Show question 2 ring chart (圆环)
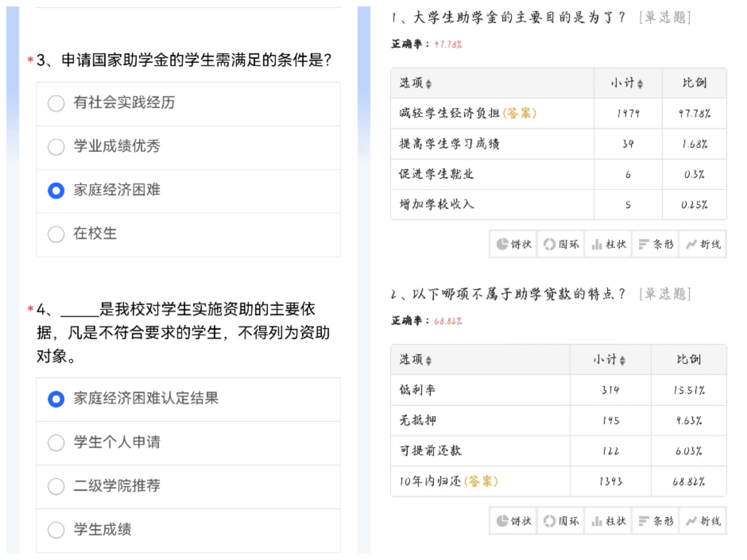The width and height of the screenshot is (747, 560). point(561,521)
